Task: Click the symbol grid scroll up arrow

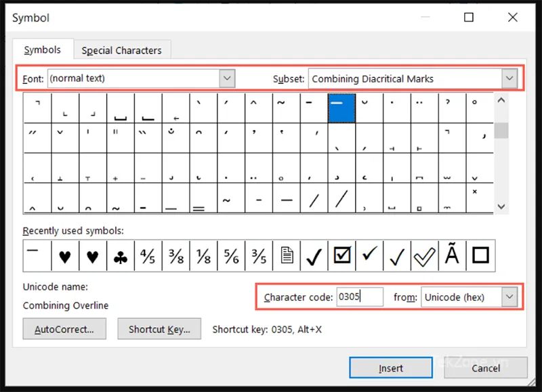Action: (x=501, y=100)
